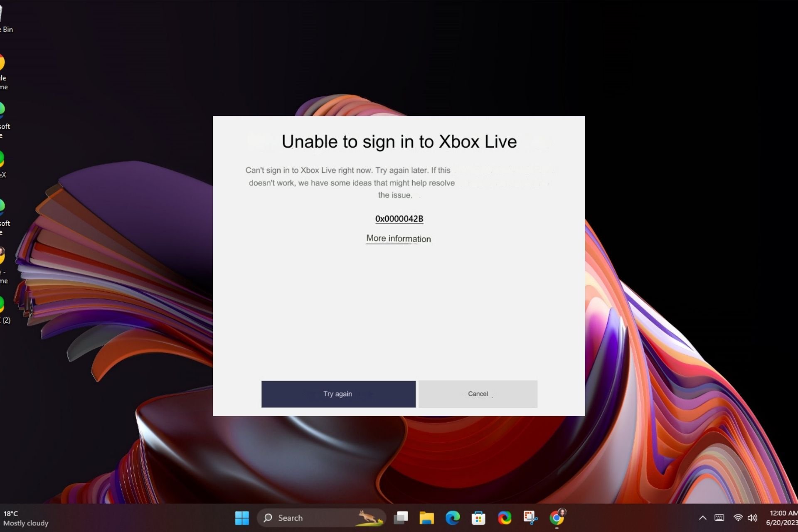
Task: Open the volume speaker tray icon
Action: [752, 518]
